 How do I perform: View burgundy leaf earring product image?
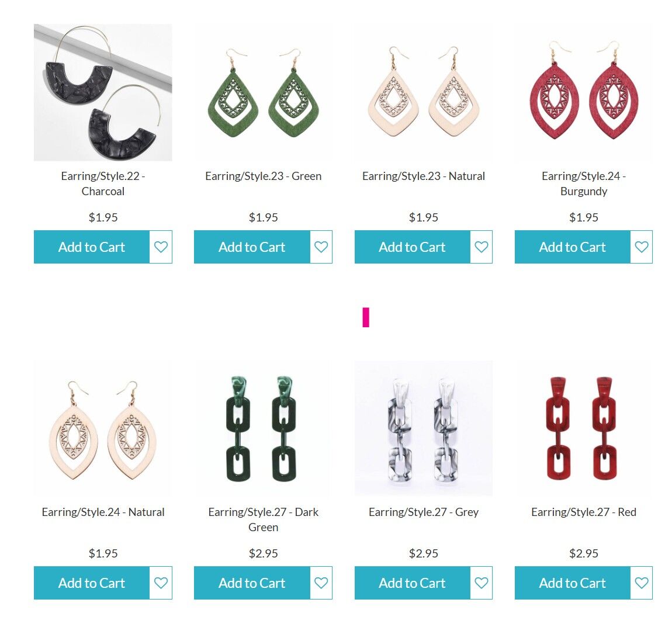pyautogui.click(x=584, y=92)
